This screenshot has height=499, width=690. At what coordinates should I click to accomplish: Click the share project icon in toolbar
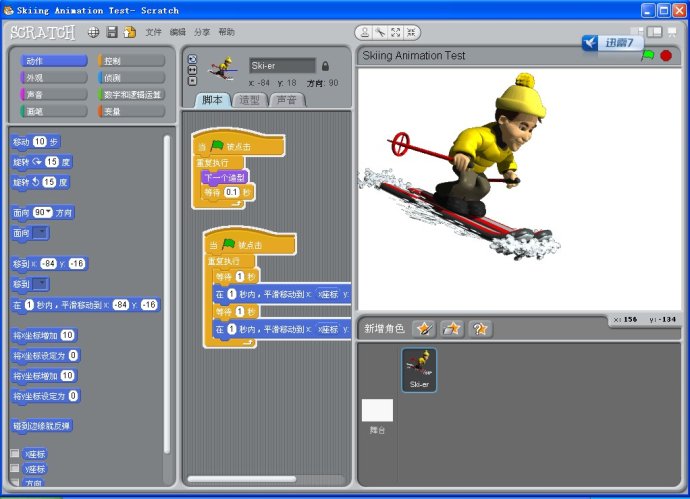click(129, 32)
